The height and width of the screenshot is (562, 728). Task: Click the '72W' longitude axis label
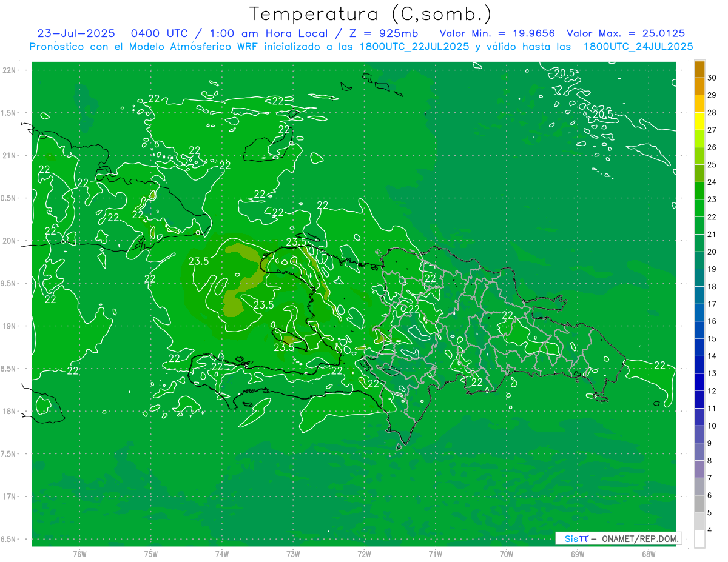[364, 554]
